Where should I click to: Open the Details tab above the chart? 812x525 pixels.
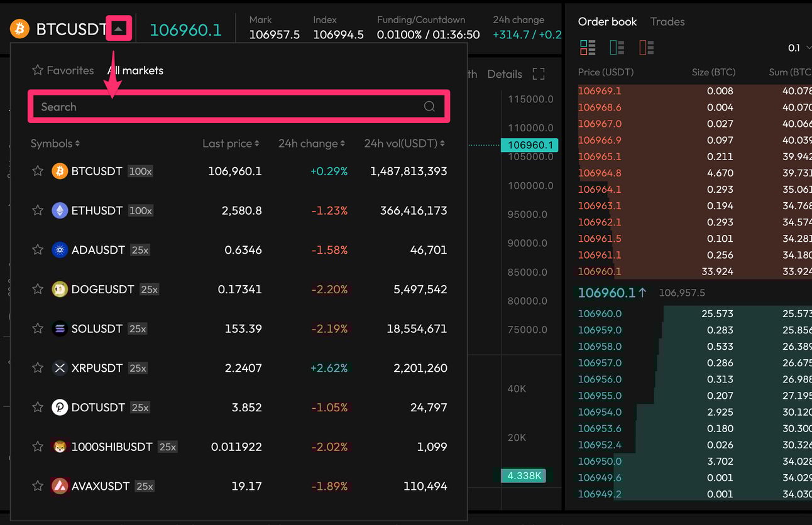click(505, 74)
